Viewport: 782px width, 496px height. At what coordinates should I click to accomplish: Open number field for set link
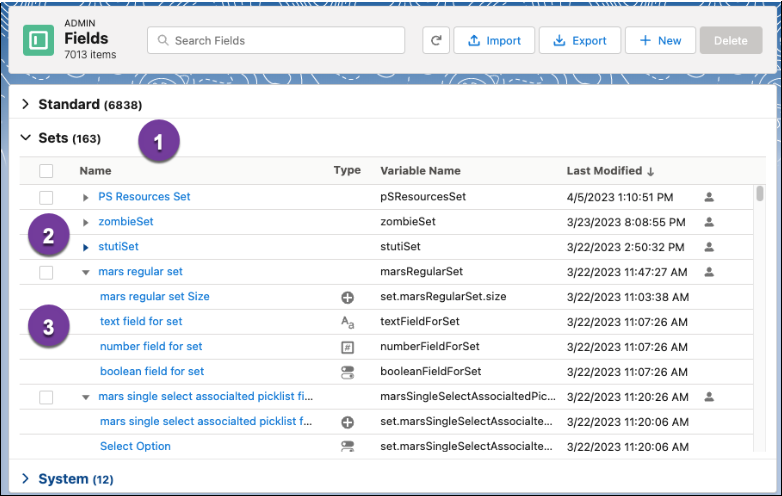tap(151, 346)
